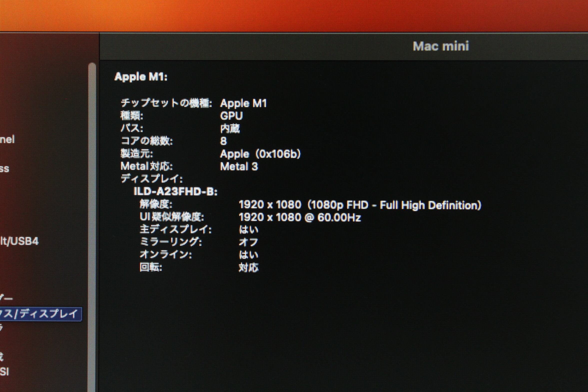Screen dimensions: 588x392
Task: Click the Metal 3 support value
Action: [x=239, y=166]
